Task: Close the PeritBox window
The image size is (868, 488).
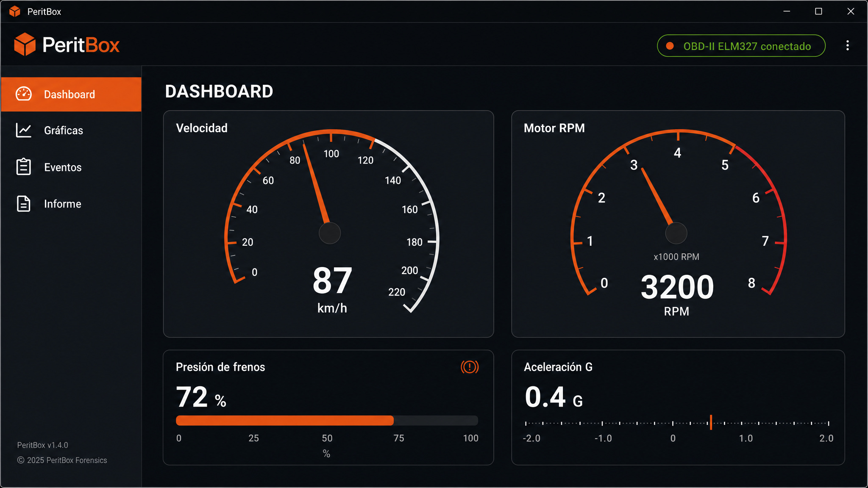Action: coord(851,11)
